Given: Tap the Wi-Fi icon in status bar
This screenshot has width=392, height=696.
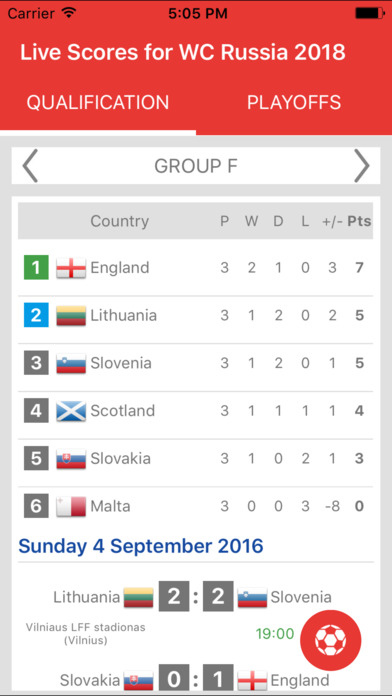Looking at the screenshot, I should point(69,13).
